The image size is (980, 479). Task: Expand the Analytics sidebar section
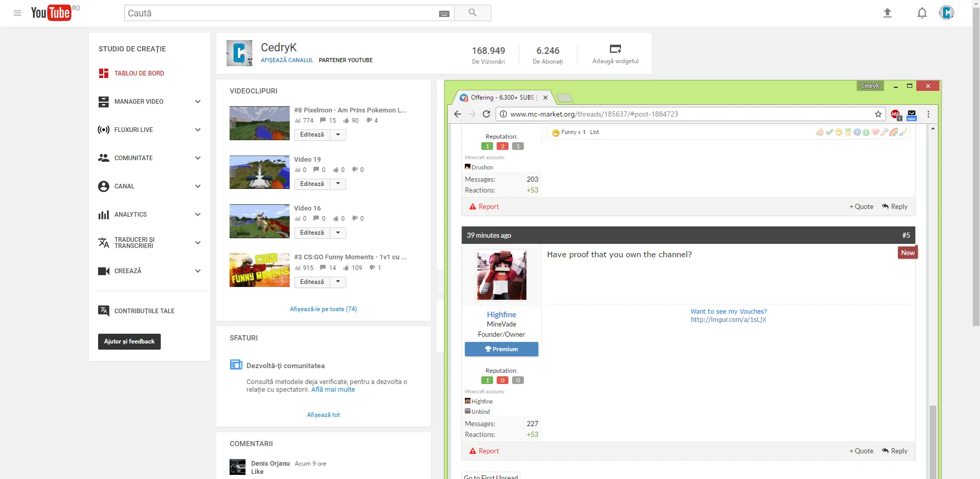pyautogui.click(x=198, y=215)
